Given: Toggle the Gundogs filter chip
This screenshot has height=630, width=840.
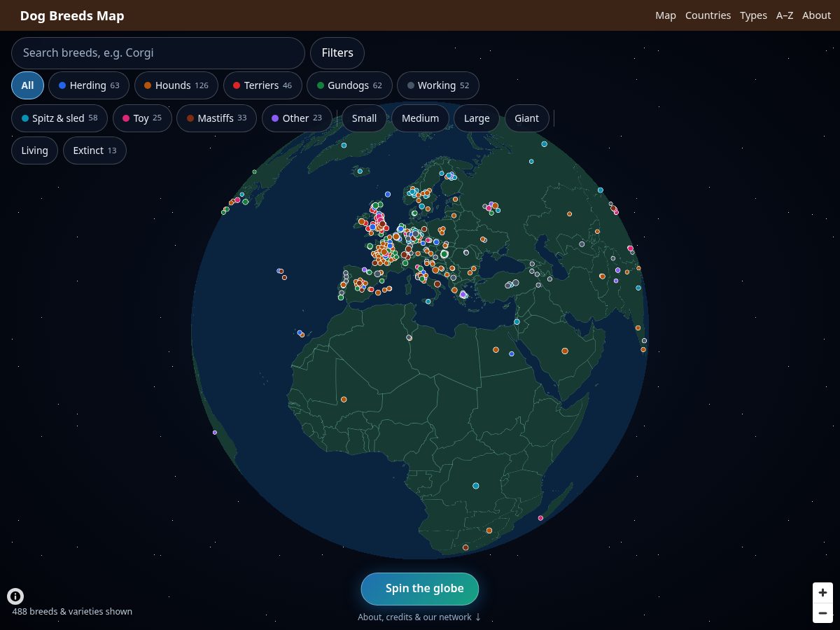Looking at the screenshot, I should point(349,85).
